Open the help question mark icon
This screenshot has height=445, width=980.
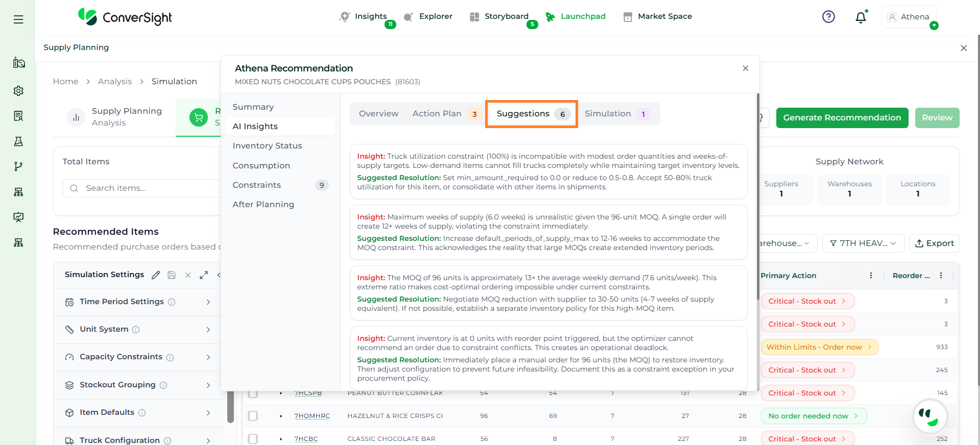[828, 17]
